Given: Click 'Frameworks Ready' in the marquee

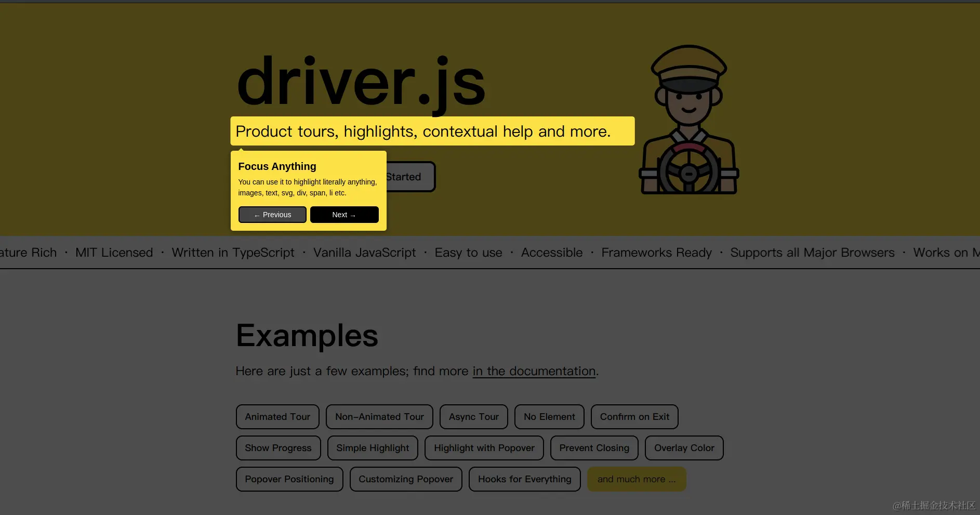Looking at the screenshot, I should click(x=657, y=253).
